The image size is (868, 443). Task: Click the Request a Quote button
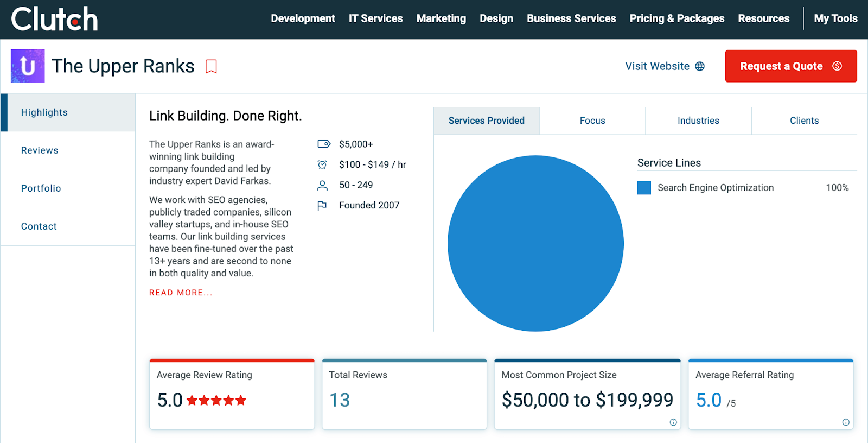(x=791, y=66)
